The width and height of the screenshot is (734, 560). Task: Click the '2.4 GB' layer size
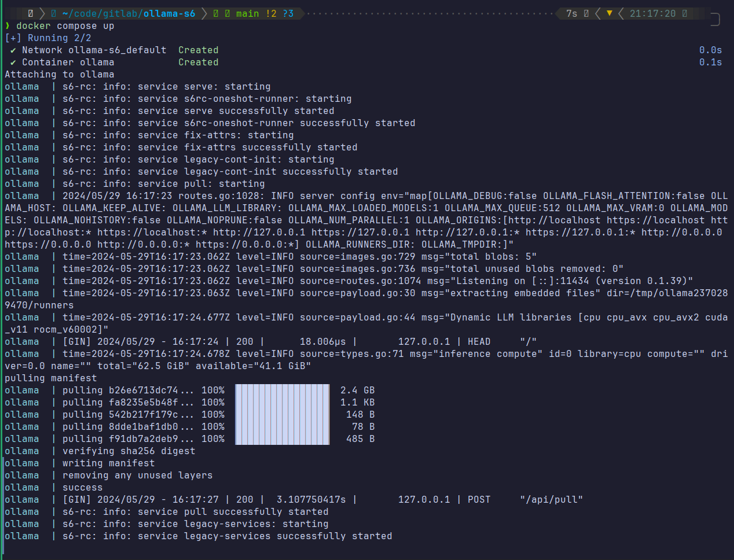tap(358, 390)
